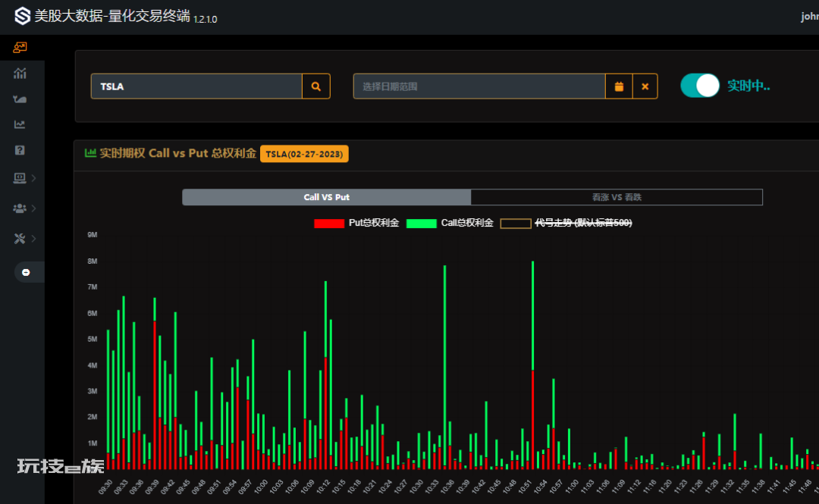Image resolution: width=819 pixels, height=504 pixels.
Task: Click the 实时期权 Call vs Put 总权利金 heading
Action: (x=177, y=153)
